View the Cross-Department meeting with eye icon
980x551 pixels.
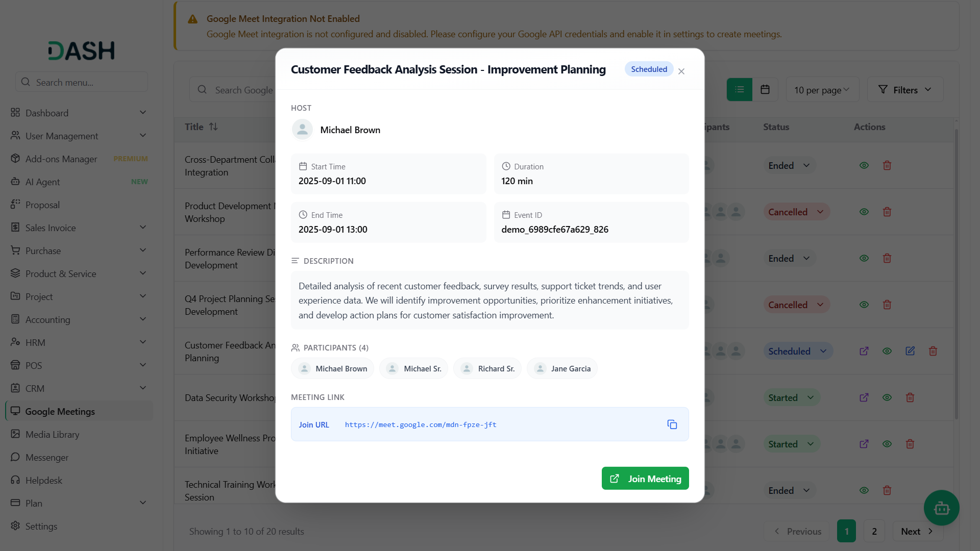point(864,165)
